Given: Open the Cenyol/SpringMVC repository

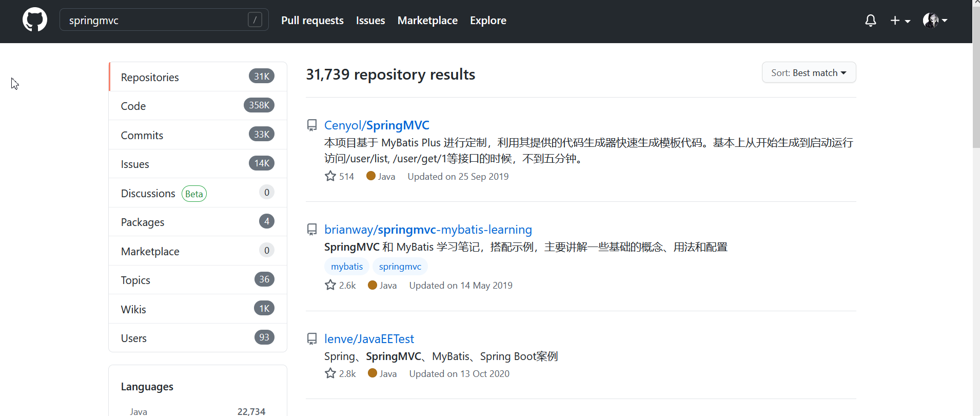Looking at the screenshot, I should (377, 125).
